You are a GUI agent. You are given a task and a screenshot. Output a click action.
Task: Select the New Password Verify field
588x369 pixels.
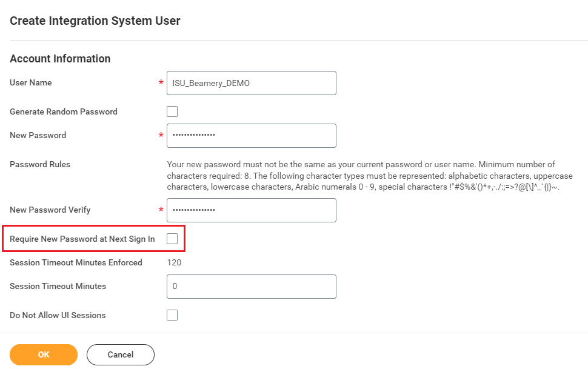[x=251, y=210]
